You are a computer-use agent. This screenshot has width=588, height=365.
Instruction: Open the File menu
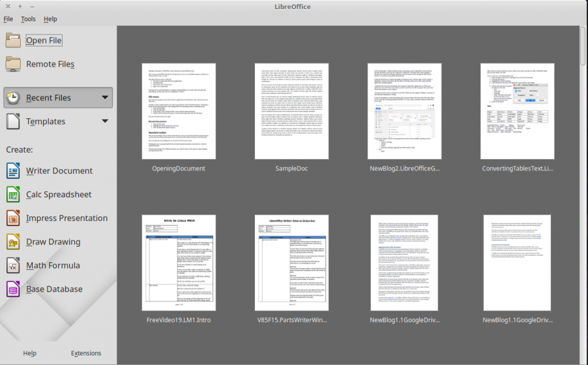tap(8, 19)
